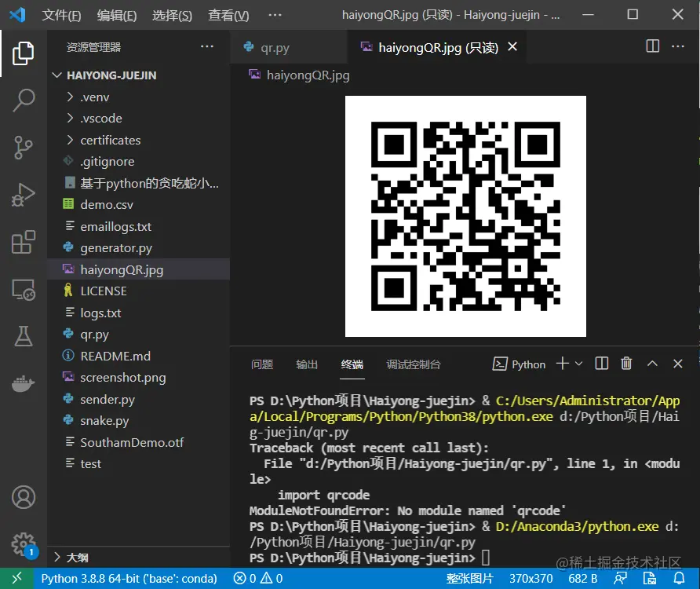Toggle terminal panel size with chevron-up
This screenshot has height=589, width=700.
pyautogui.click(x=652, y=364)
